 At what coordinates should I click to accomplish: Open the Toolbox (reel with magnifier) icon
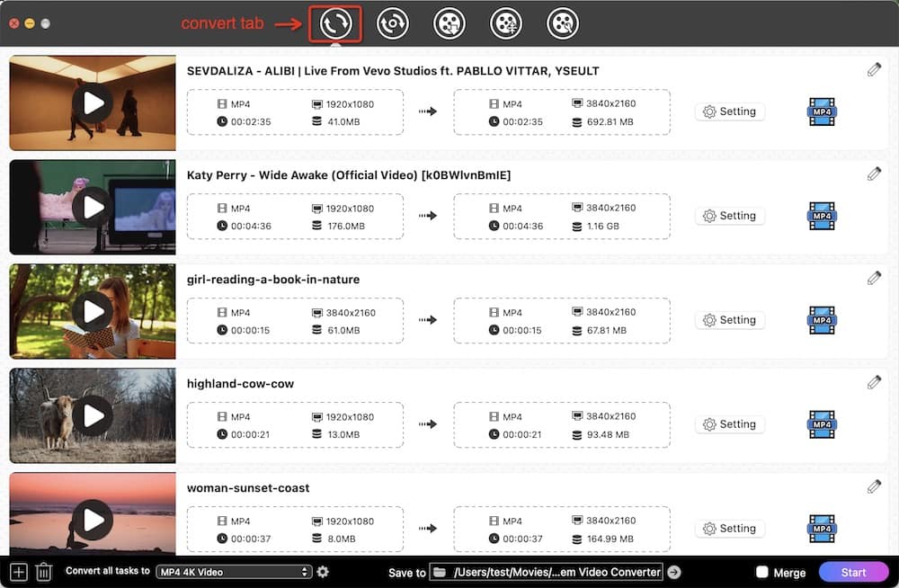[562, 24]
